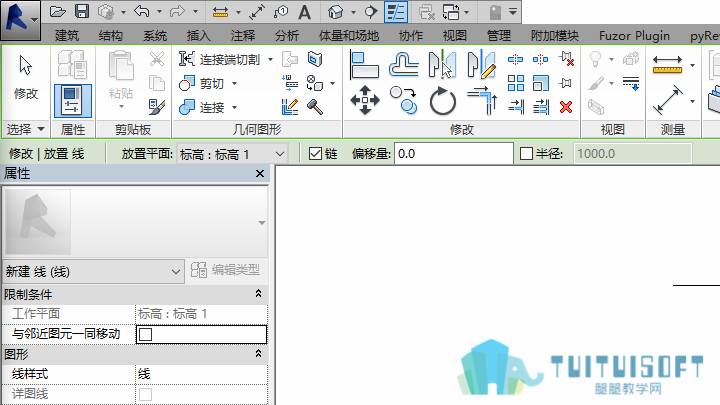Open the 建筑 ribbon tab
720x405 pixels.
67,35
